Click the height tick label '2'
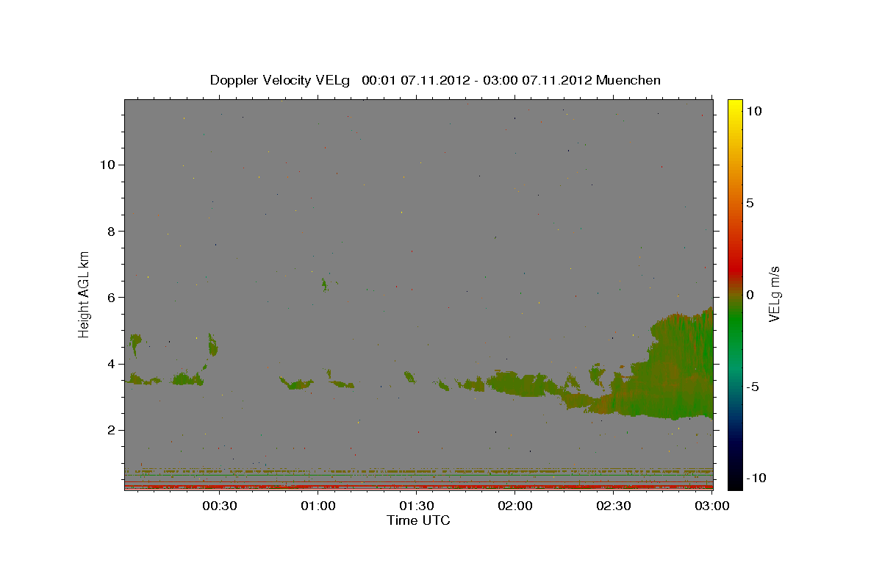882x588 pixels. 112,430
